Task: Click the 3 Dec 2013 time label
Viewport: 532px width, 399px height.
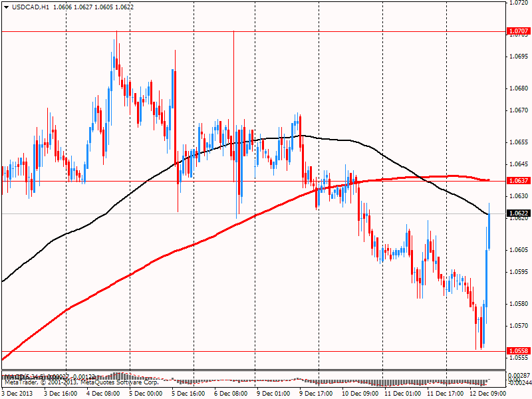Action: pyautogui.click(x=19, y=393)
